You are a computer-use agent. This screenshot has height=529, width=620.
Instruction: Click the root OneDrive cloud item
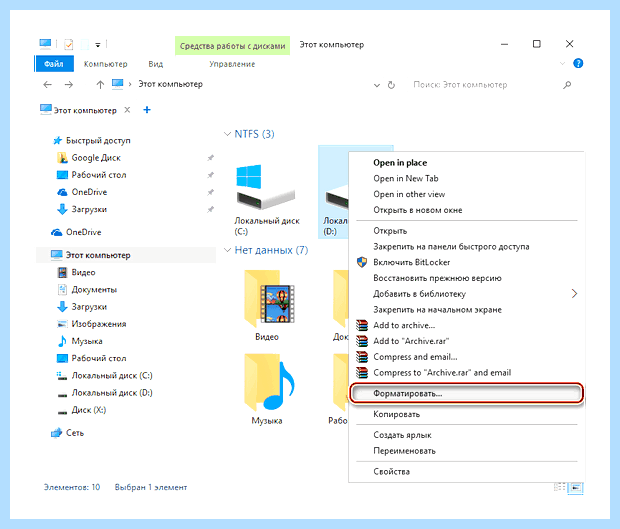click(x=76, y=232)
